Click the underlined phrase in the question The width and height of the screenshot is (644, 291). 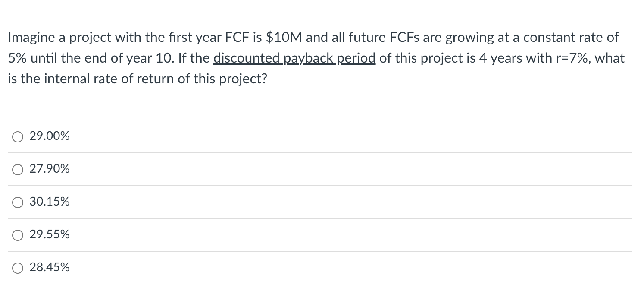(x=294, y=57)
